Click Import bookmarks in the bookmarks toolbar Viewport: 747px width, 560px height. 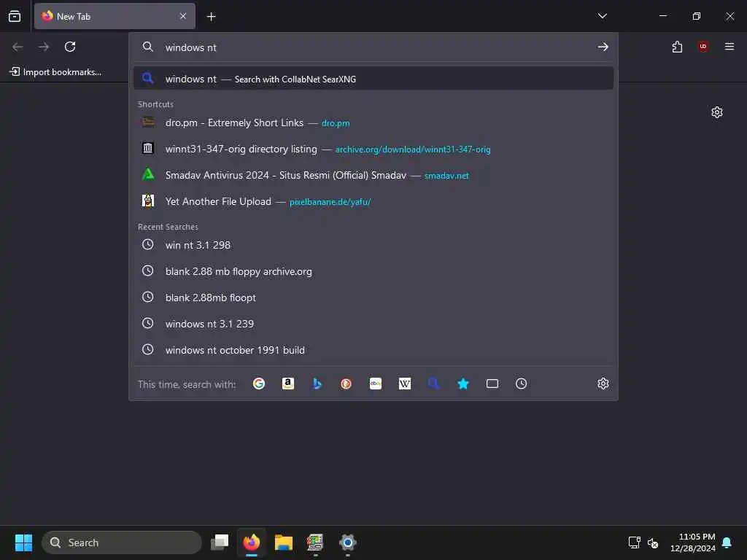[x=55, y=72]
